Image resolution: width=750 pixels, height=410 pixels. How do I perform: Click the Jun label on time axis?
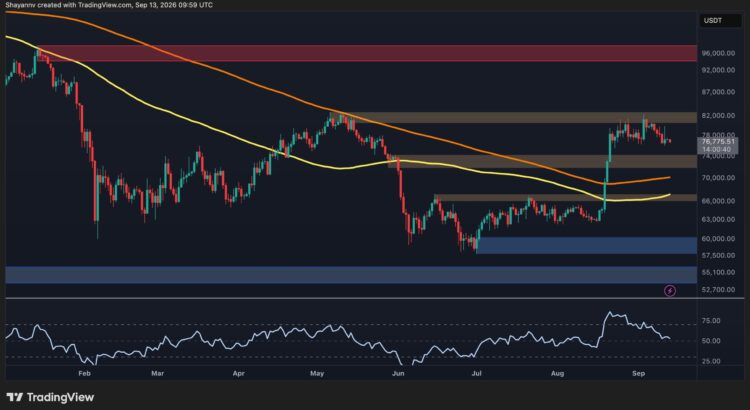(x=398, y=373)
